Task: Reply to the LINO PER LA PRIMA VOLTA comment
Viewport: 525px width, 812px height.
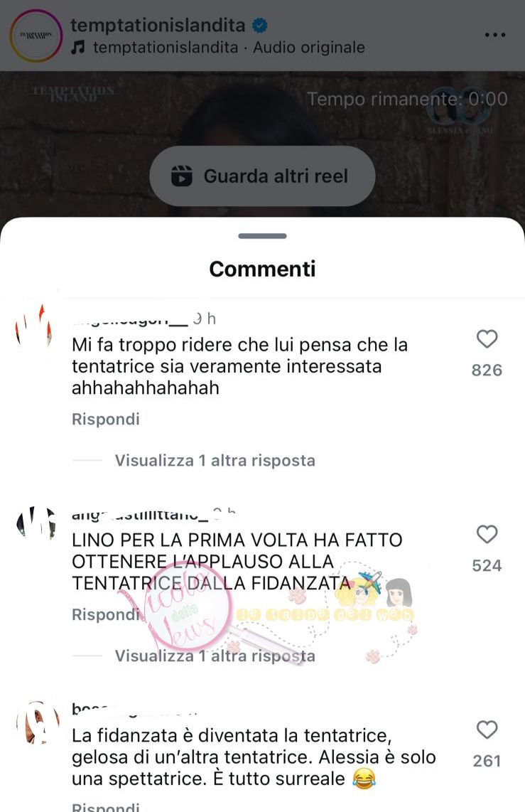Action: pos(106,614)
